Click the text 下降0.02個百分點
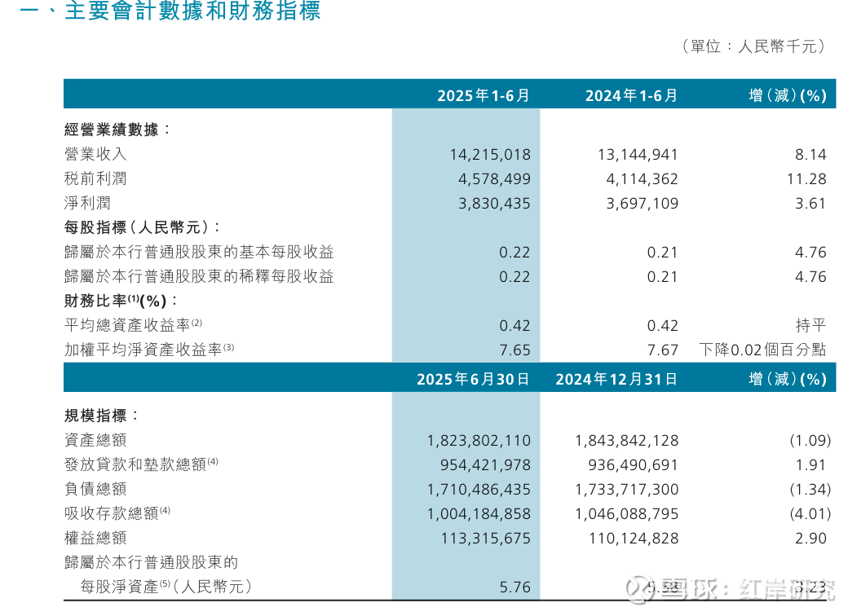This screenshot has width=861, height=616. click(x=762, y=350)
